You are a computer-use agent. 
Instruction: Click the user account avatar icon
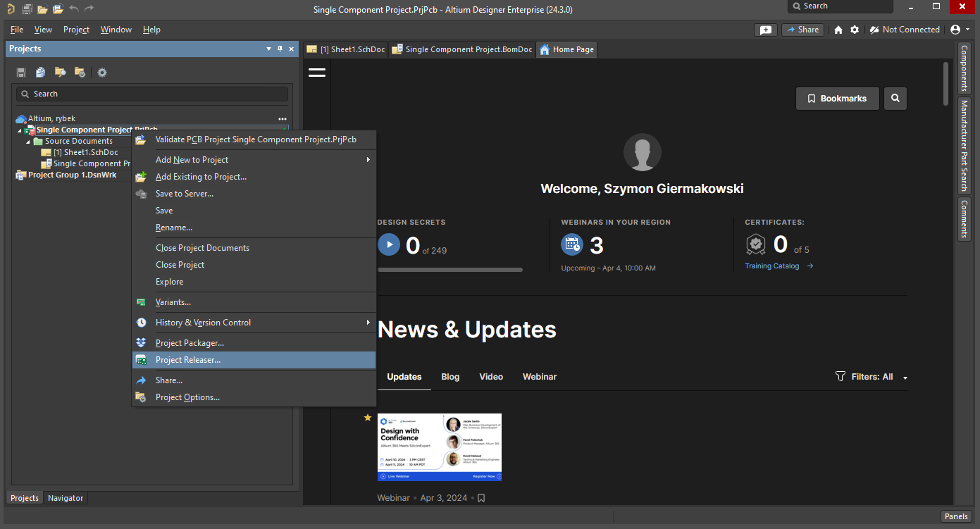(955, 30)
